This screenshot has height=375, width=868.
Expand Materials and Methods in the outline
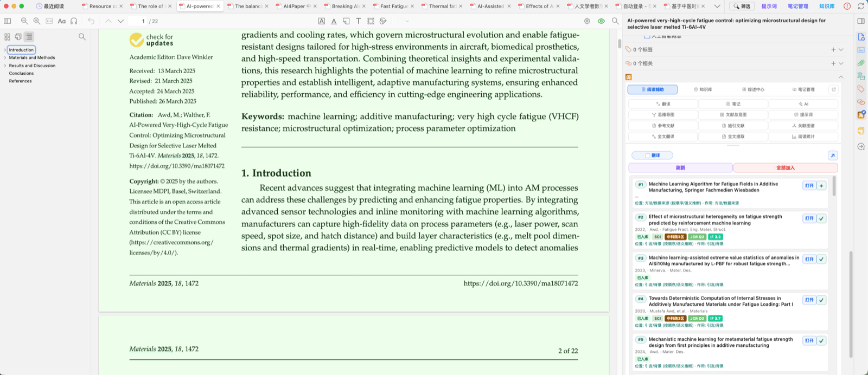(5, 57)
